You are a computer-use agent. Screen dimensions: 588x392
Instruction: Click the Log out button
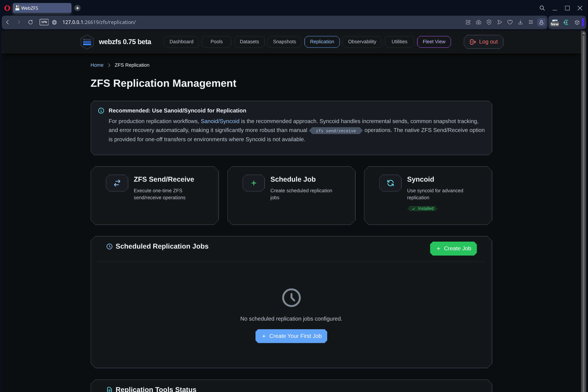click(483, 42)
